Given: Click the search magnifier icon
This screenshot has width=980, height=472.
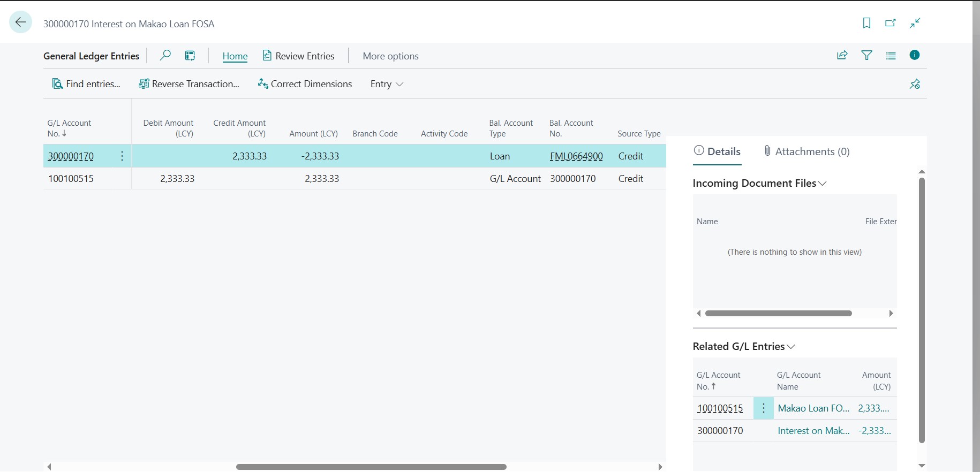Looking at the screenshot, I should click(x=165, y=55).
